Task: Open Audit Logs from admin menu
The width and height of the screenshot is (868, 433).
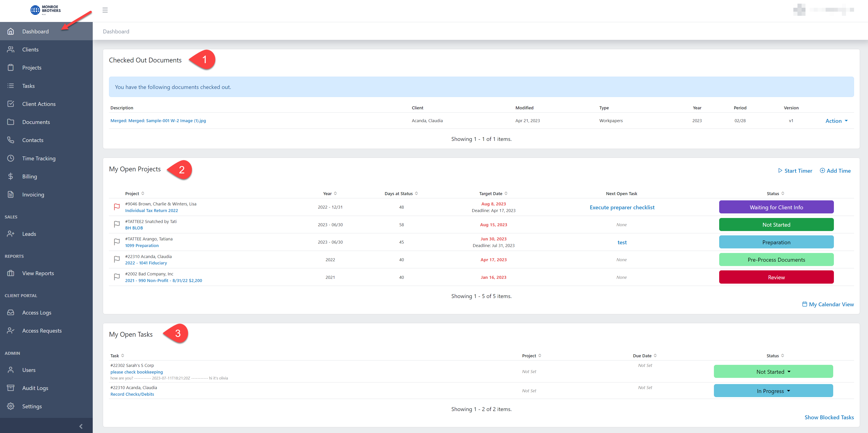Action: click(35, 388)
